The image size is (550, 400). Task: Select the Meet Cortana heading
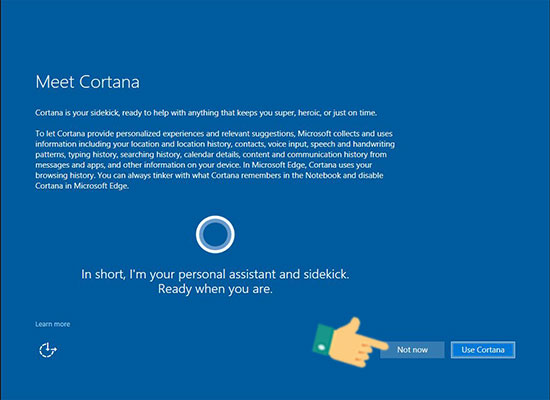tap(88, 82)
